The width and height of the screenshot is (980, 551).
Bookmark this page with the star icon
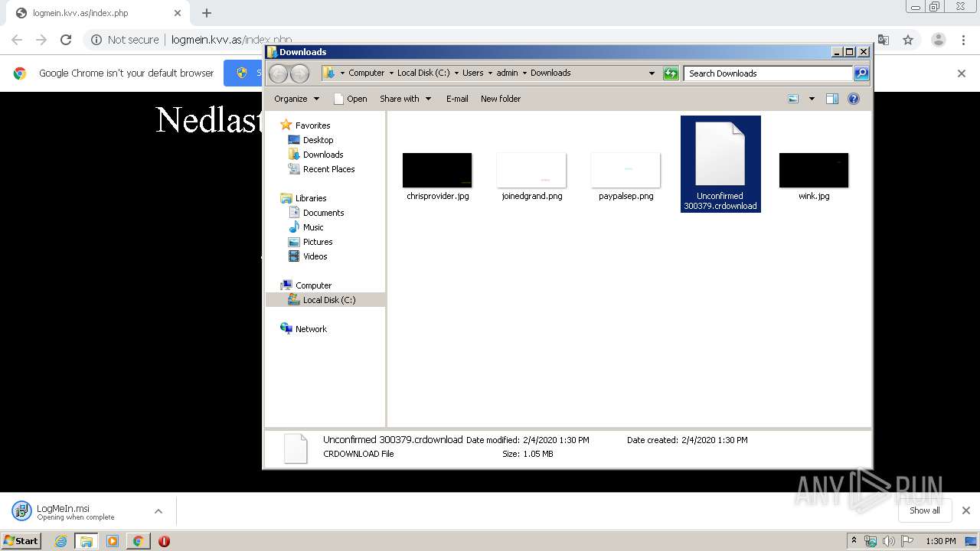tap(908, 40)
